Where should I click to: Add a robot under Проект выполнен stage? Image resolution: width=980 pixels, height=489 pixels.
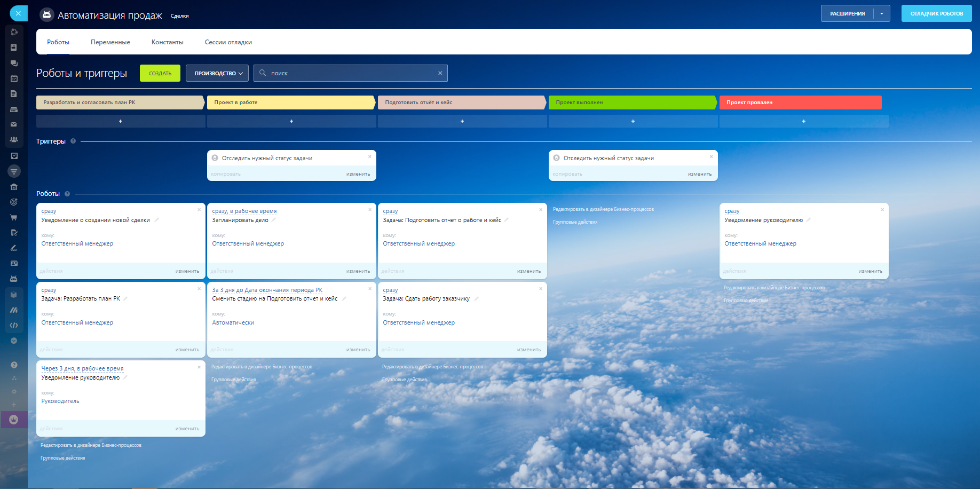[633, 121]
